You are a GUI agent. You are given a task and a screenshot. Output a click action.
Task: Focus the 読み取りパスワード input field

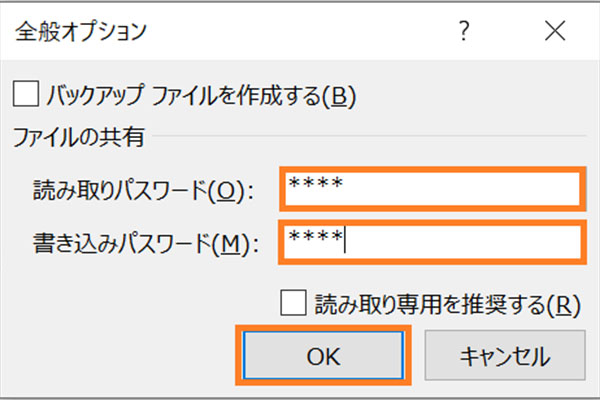coord(432,189)
